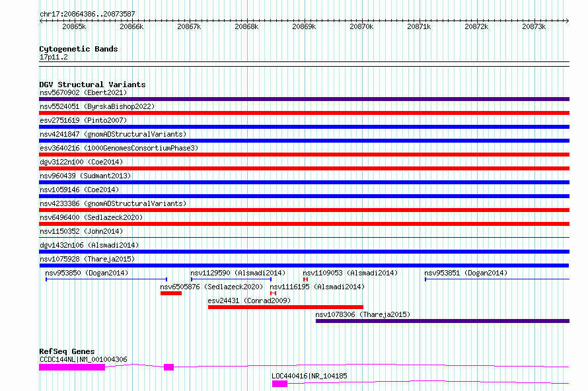Image resolution: width=588 pixels, height=391 pixels.
Task: Click the esv24431 (Conrad2009) red bar
Action: (x=276, y=307)
